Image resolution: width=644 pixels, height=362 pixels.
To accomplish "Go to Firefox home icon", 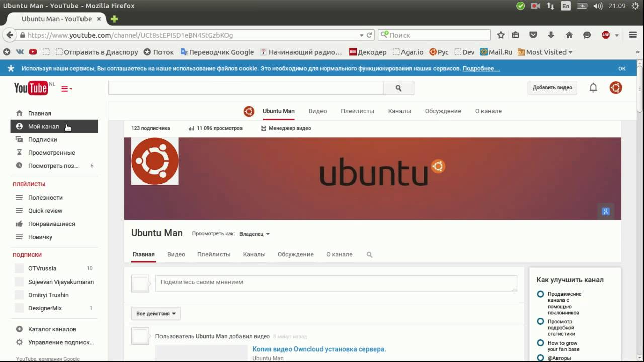I will coord(569,35).
